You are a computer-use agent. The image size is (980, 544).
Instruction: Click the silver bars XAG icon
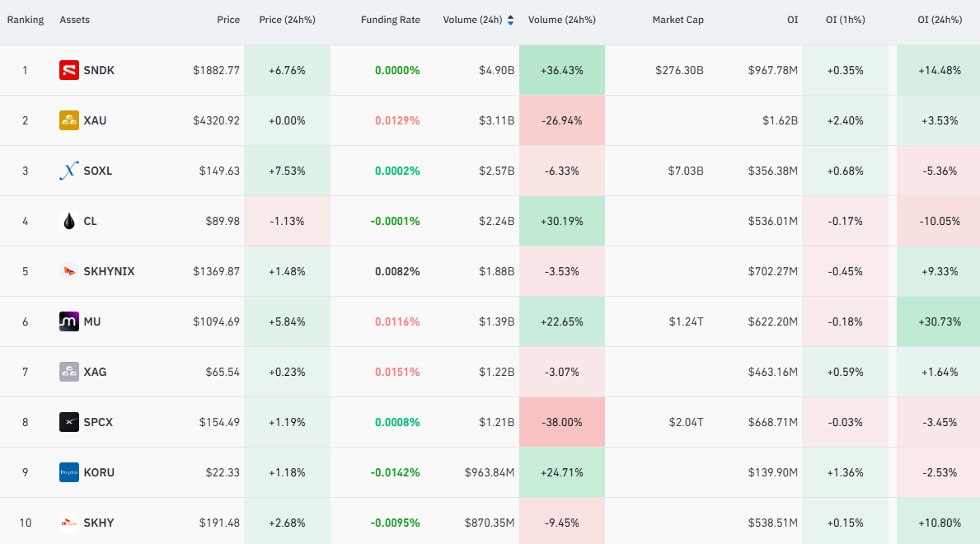(68, 372)
